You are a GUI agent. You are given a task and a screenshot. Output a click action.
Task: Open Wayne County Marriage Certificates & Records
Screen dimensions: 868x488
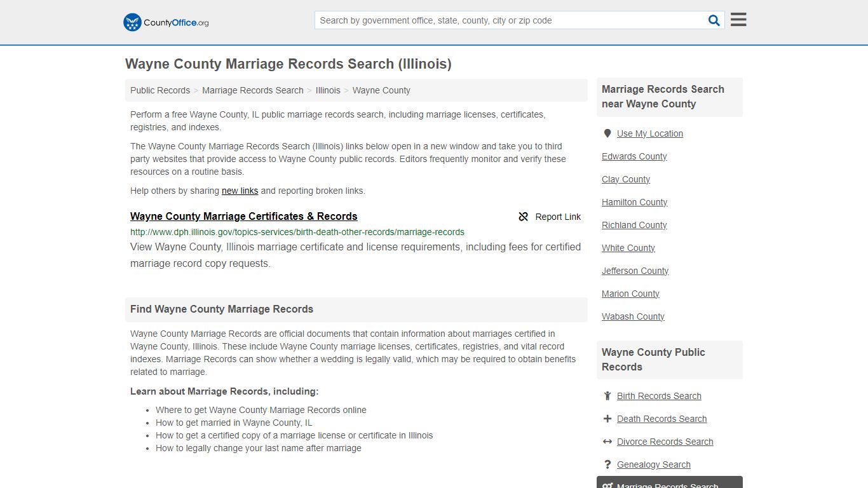click(244, 216)
